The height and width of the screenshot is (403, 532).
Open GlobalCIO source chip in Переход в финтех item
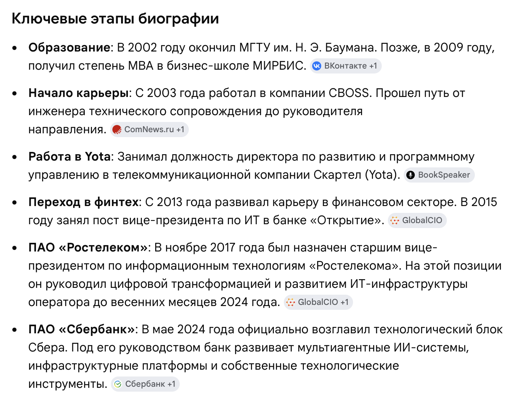click(x=417, y=220)
